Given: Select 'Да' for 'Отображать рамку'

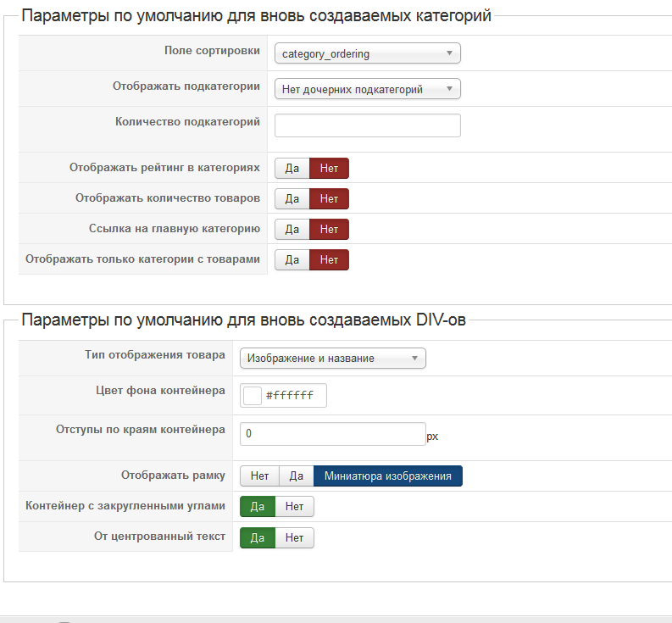Looking at the screenshot, I should [297, 476].
